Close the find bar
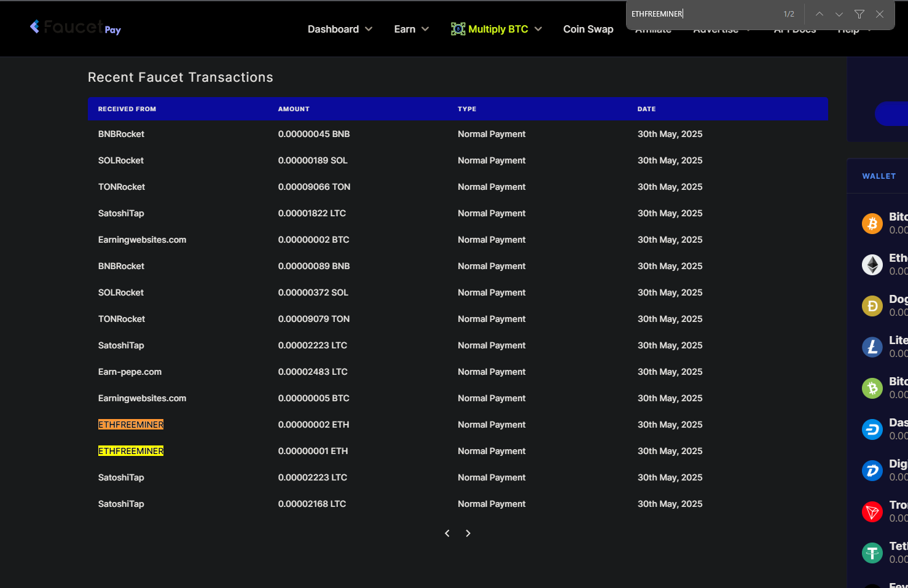The width and height of the screenshot is (908, 588). 880,14
